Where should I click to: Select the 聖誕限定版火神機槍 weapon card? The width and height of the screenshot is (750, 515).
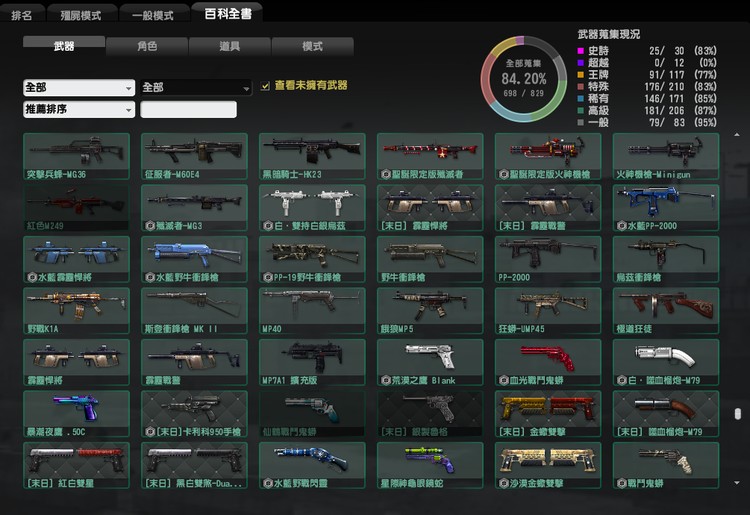[548, 156]
